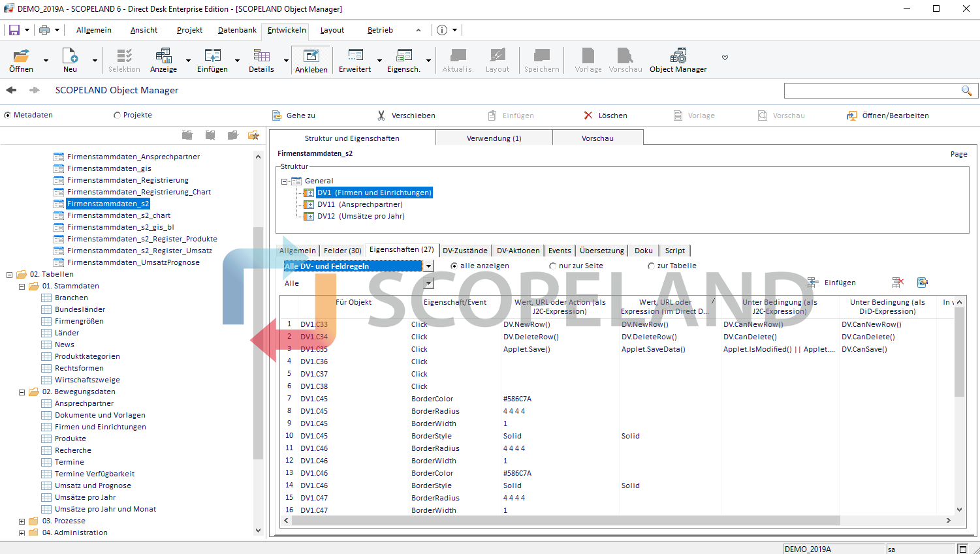Viewport: 980px width, 554px height.
Task: Select the zur Tabelle option
Action: (651, 266)
